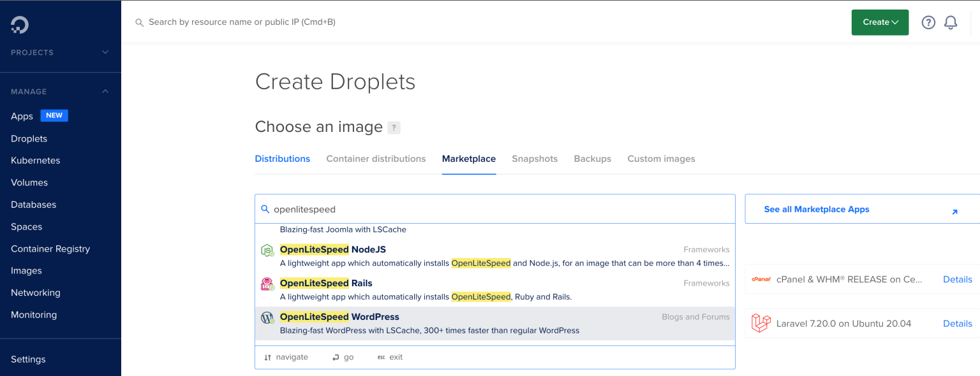
Task: Select OpenLiteSpeed WordPress search result
Action: (495, 324)
